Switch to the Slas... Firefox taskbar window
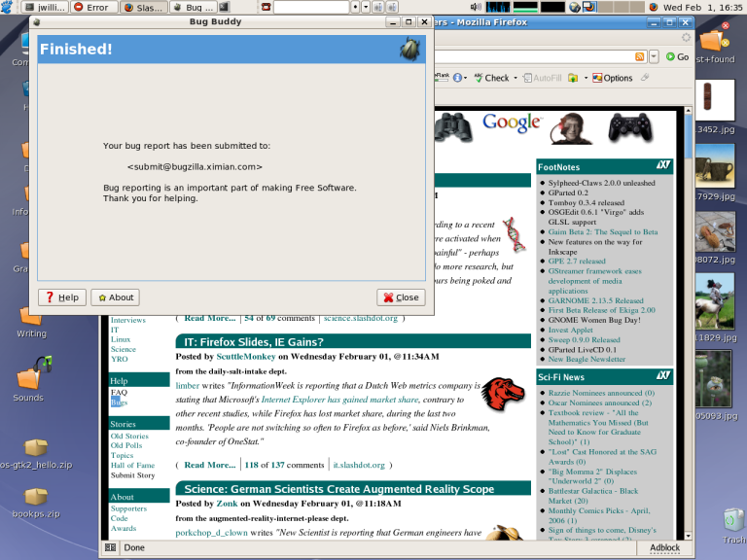The image size is (747, 560). pyautogui.click(x=143, y=7)
